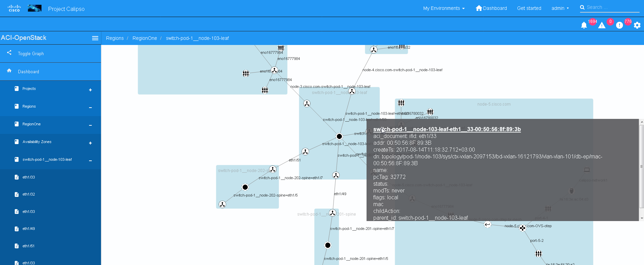
Task: Click the eth1/49 document icon
Action: coord(17,229)
